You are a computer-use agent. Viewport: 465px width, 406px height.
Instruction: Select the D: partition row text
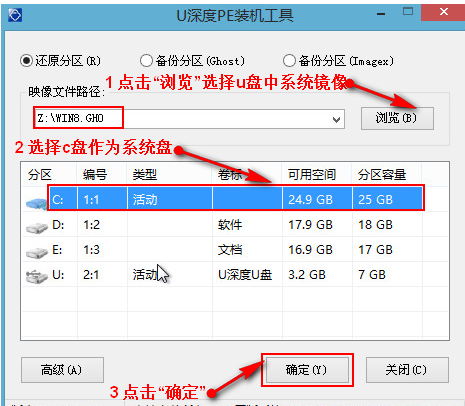click(x=58, y=225)
